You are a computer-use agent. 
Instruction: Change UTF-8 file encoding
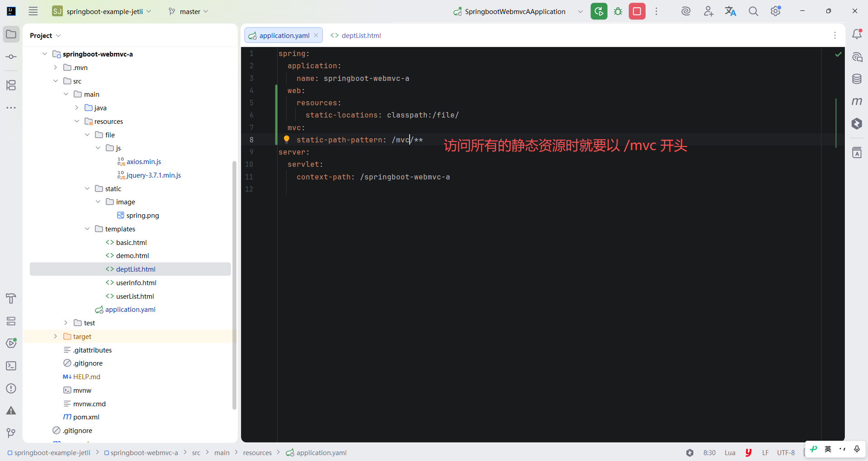point(786,452)
